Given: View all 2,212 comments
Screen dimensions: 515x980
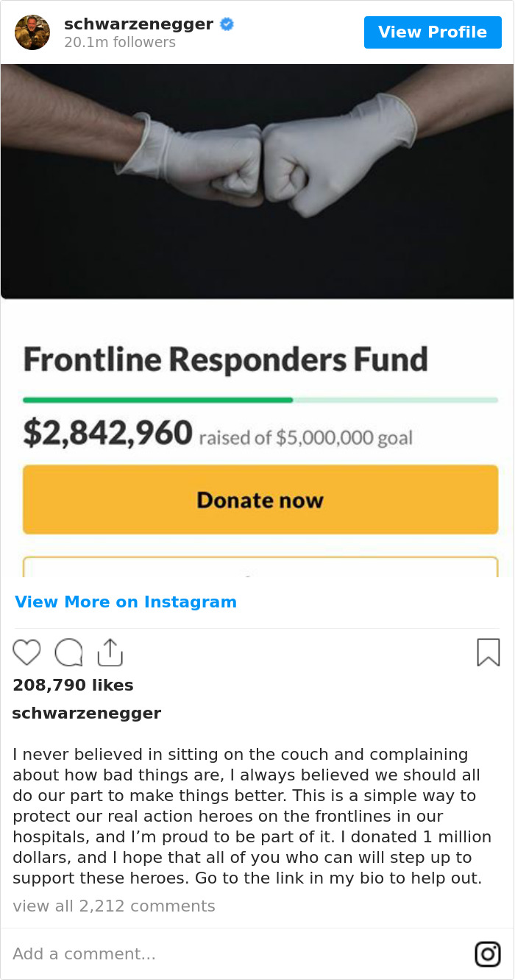Looking at the screenshot, I should pyautogui.click(x=114, y=906).
